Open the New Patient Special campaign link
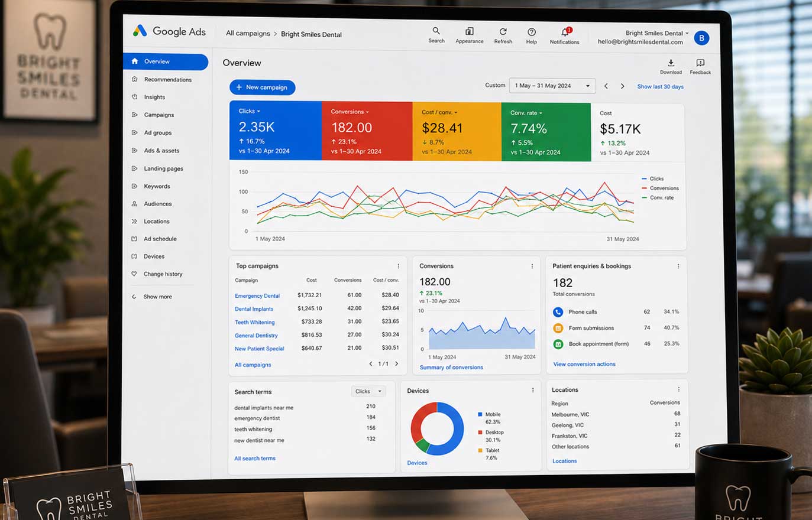The width and height of the screenshot is (812, 520). 260,349
